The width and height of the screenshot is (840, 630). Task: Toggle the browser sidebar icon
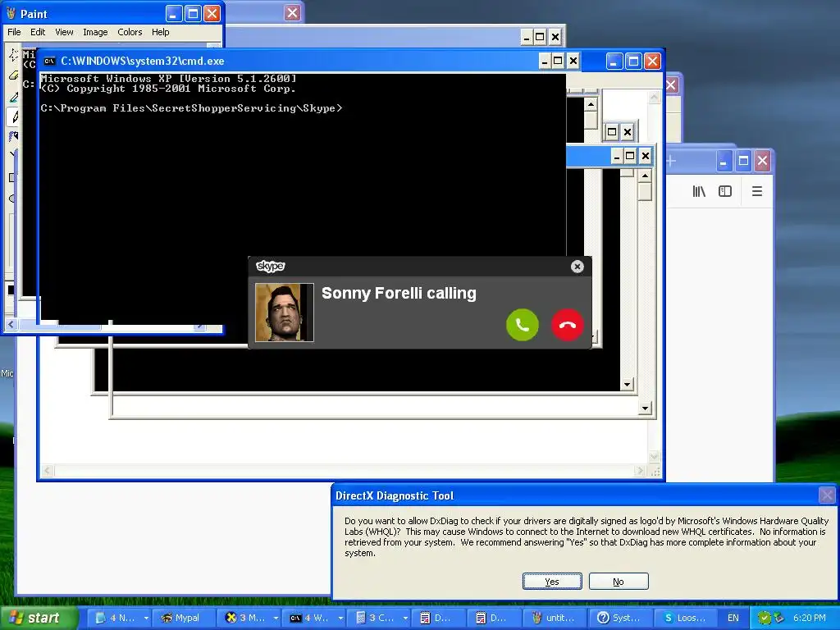point(725,191)
